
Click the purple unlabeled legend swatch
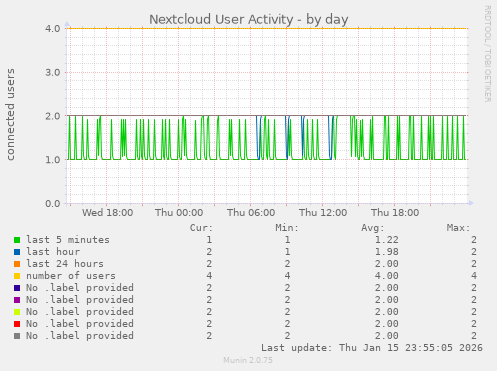[x=17, y=300]
